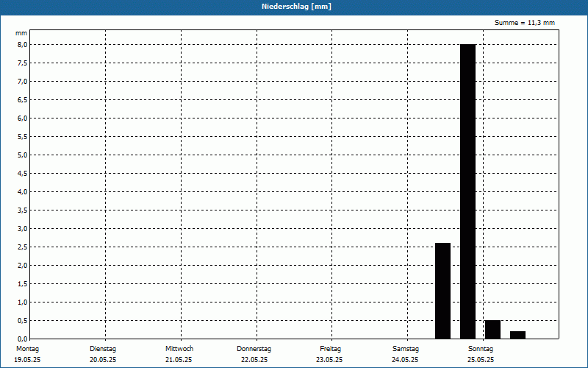588x368 pixels.
Task: Click the Freitag day label
Action: point(330,348)
